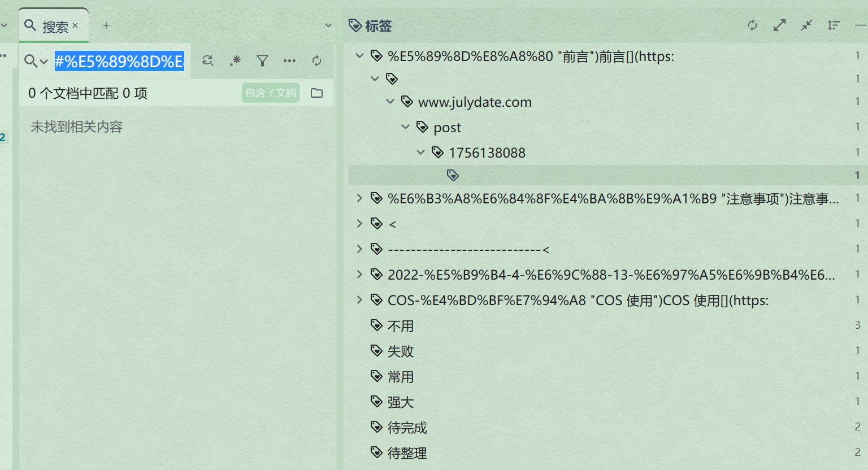
Task: Collapse the www.julydate.com tag node
Action: 390,102
